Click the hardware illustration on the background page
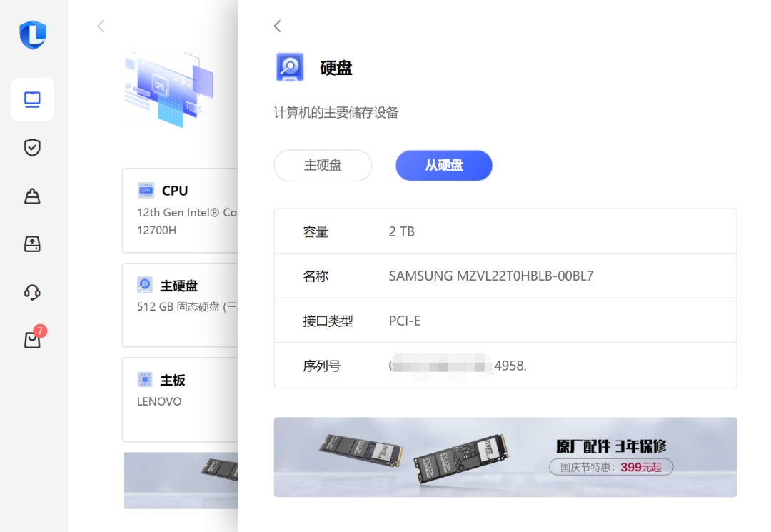Screen dimensions: 771x532 pyautogui.click(x=169, y=89)
